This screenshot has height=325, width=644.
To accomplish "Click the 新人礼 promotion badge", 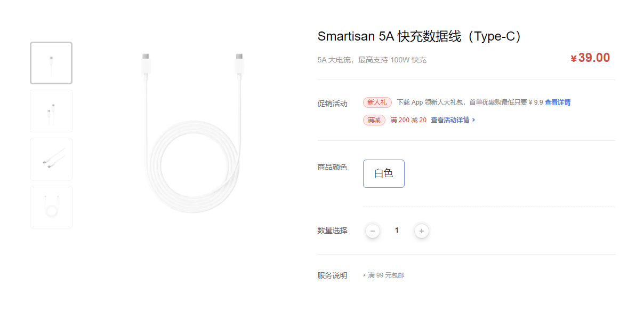I will click(x=377, y=102).
